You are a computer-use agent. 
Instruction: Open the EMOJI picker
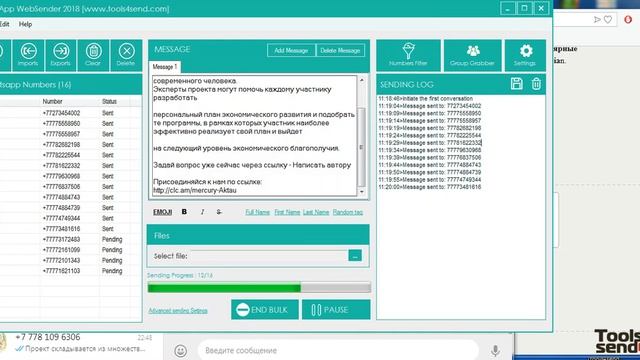pyautogui.click(x=162, y=212)
